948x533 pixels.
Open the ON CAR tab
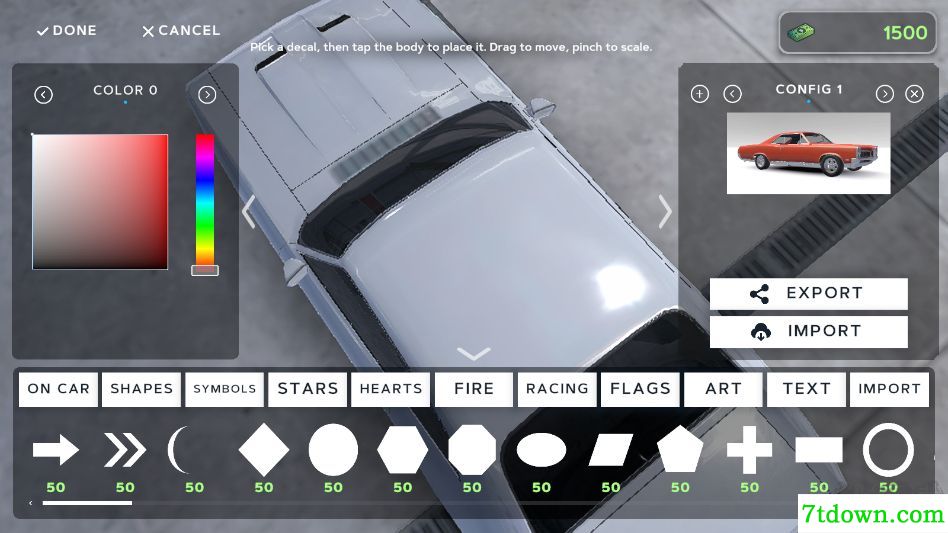58,389
